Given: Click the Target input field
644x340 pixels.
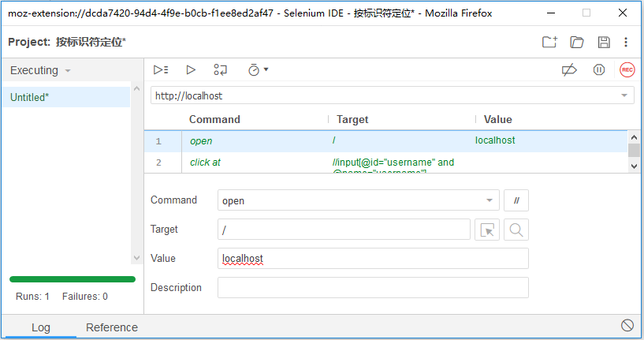Looking at the screenshot, I should pos(344,230).
